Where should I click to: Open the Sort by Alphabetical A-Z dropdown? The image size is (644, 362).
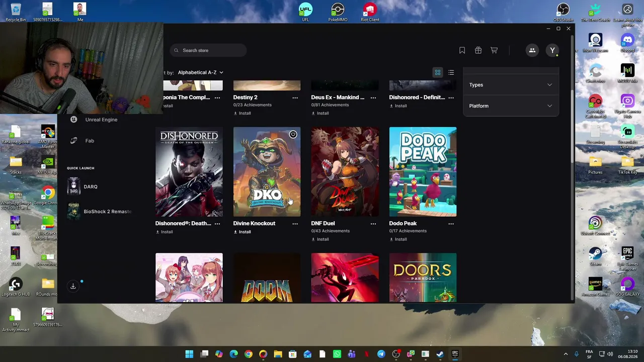200,72
